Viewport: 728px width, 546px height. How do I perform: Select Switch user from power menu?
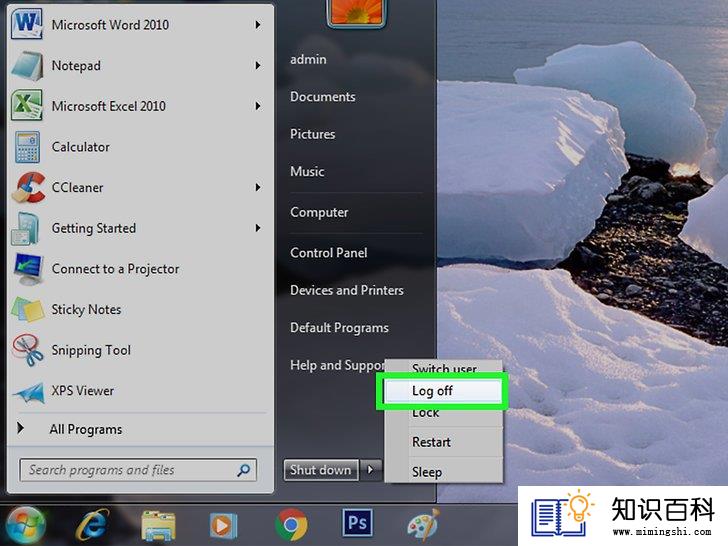(x=444, y=369)
